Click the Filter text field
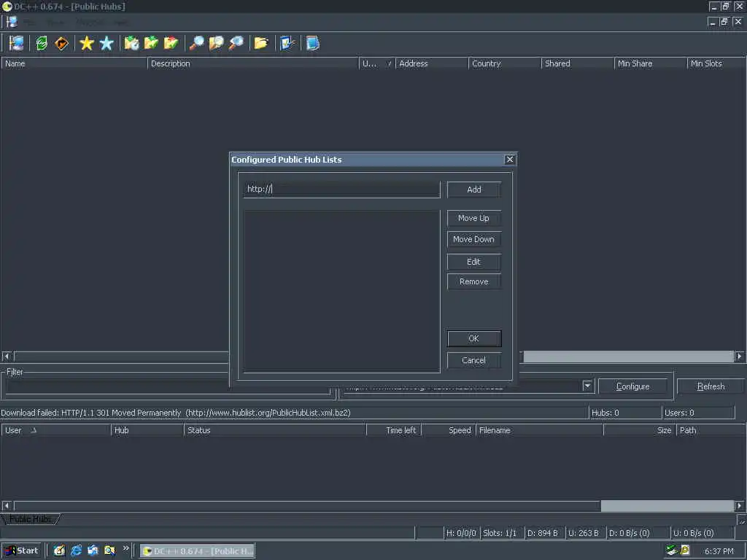 168,386
